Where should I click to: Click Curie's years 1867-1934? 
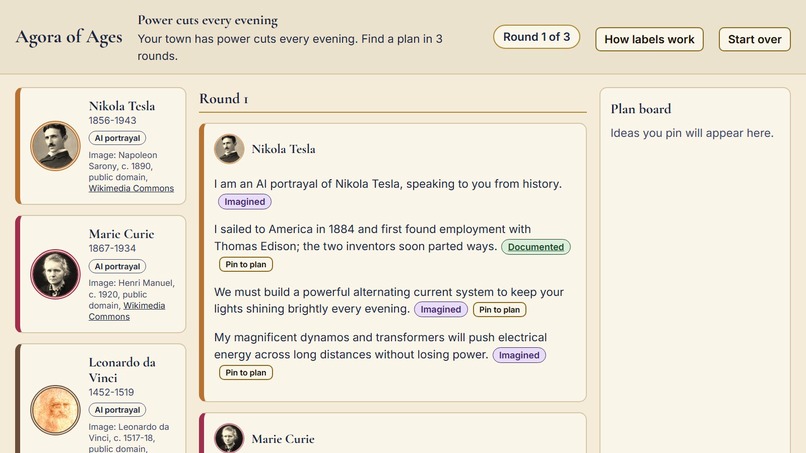tap(112, 248)
